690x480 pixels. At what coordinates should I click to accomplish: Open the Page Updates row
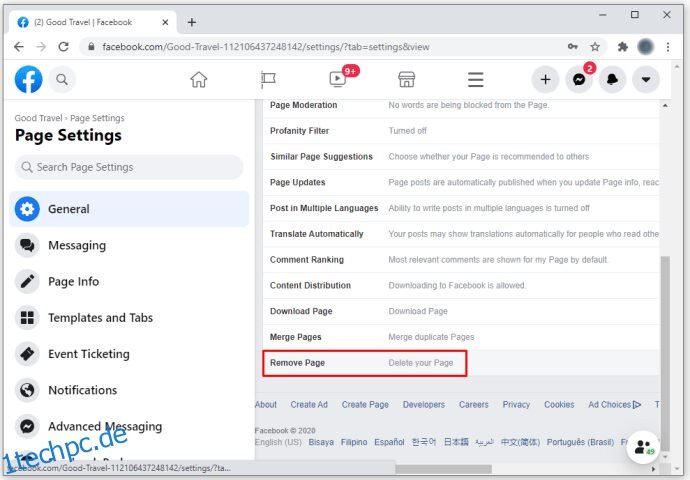pyautogui.click(x=461, y=182)
